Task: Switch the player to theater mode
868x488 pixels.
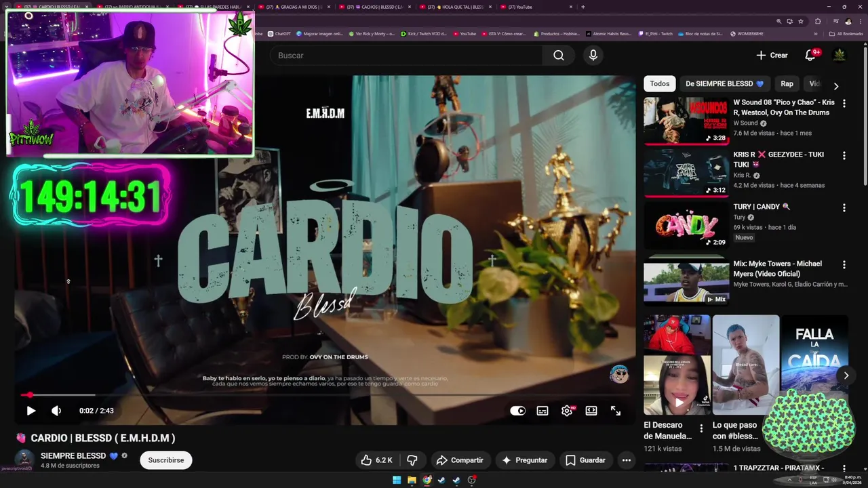Action: [x=591, y=411]
